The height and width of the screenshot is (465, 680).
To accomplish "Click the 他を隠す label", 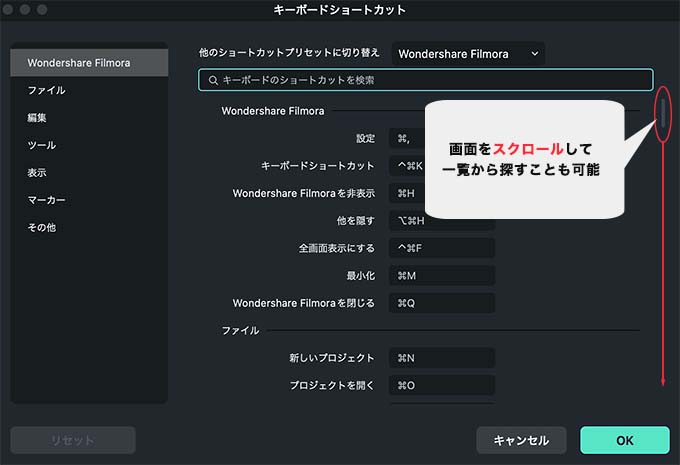I will click(x=356, y=221).
